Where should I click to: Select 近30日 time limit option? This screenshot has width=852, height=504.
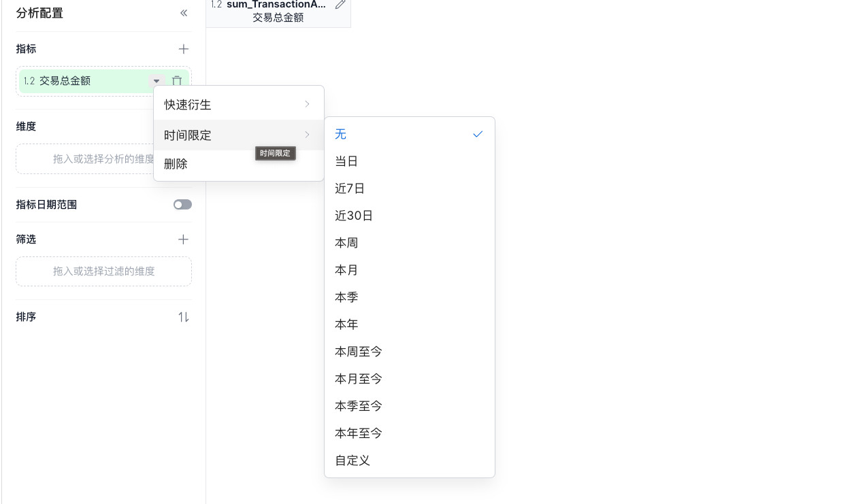(354, 216)
